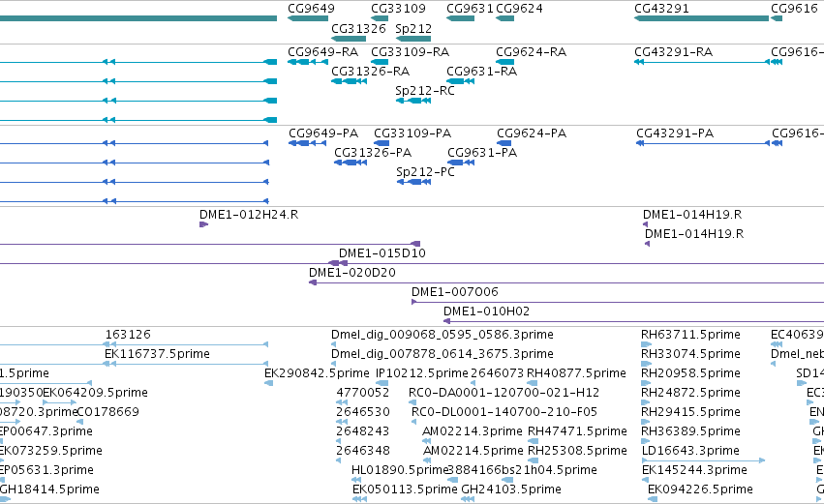Click the CG9616 gene label
This screenshot has height=504, width=824.
pos(794,9)
